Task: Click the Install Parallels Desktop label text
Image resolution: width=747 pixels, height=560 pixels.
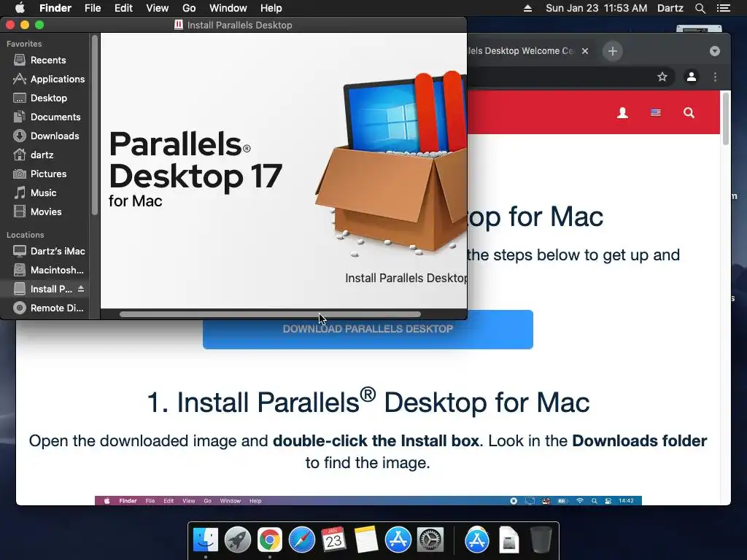Action: 406,278
